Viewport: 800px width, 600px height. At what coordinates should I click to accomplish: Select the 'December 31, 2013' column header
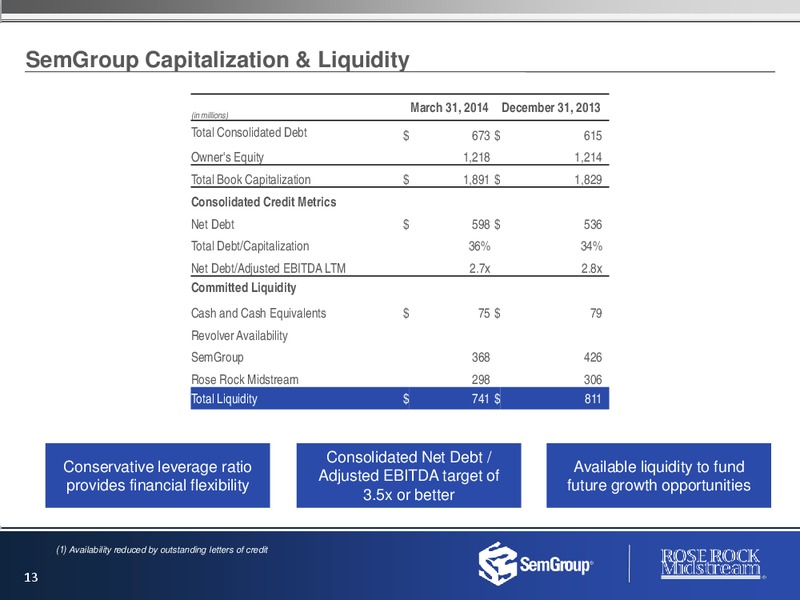[x=551, y=108]
